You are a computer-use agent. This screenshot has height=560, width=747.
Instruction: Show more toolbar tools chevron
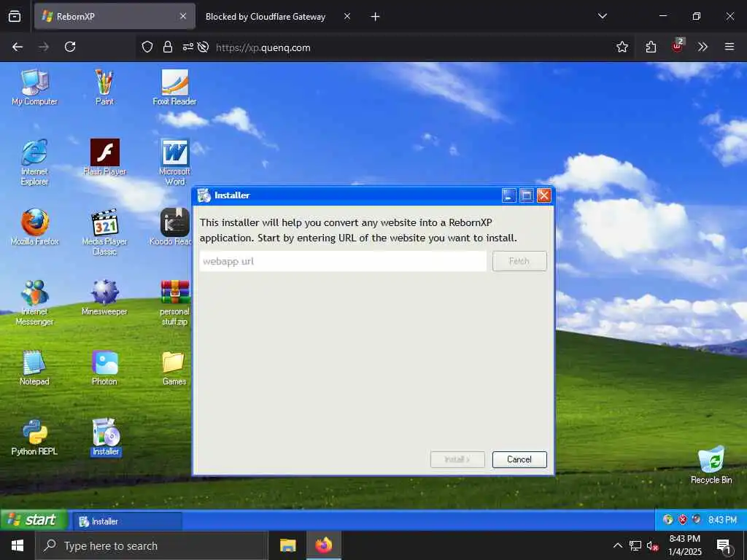703,47
